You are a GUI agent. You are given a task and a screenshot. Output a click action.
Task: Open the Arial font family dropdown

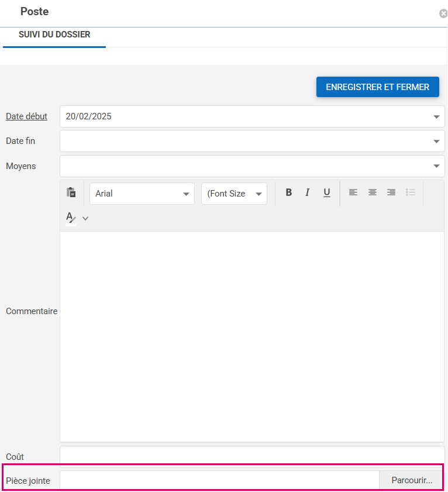pyautogui.click(x=142, y=194)
